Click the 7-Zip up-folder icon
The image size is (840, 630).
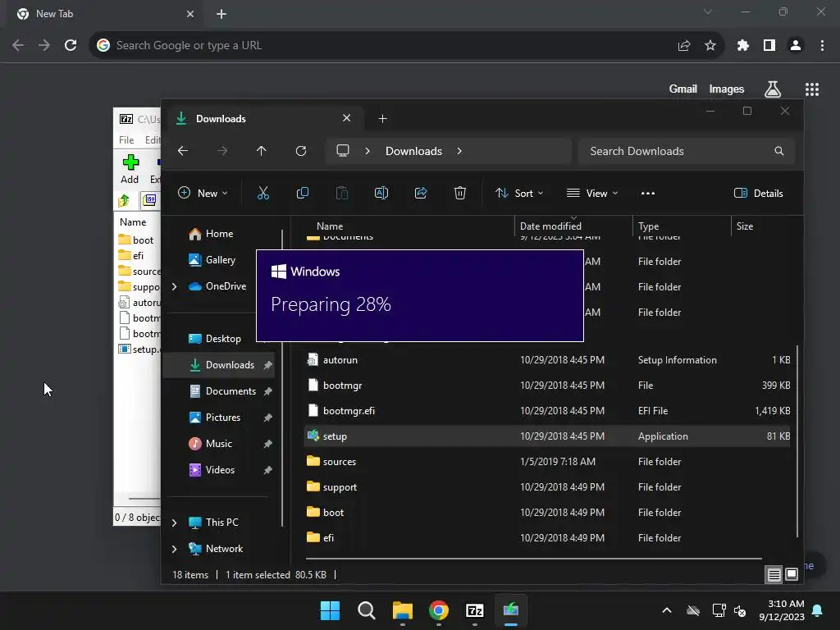tap(124, 201)
